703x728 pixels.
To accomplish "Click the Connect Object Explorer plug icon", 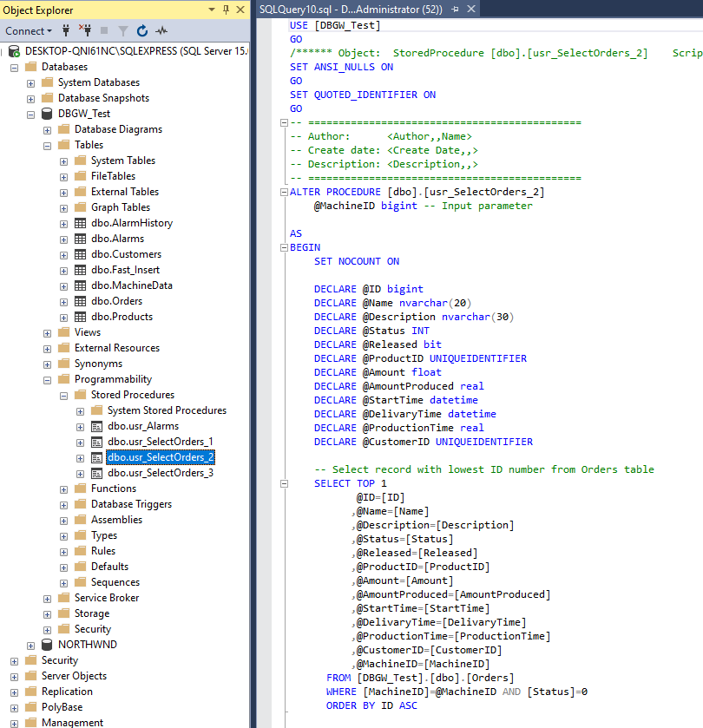I will pyautogui.click(x=66, y=30).
